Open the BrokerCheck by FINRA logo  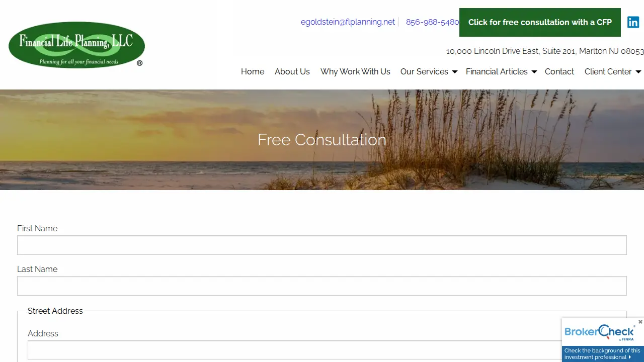coord(599,332)
